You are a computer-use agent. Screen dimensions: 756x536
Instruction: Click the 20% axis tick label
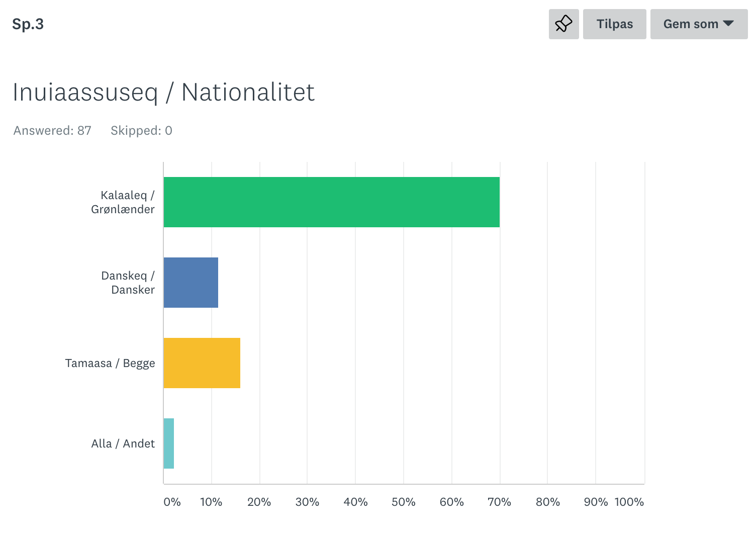coord(259,502)
